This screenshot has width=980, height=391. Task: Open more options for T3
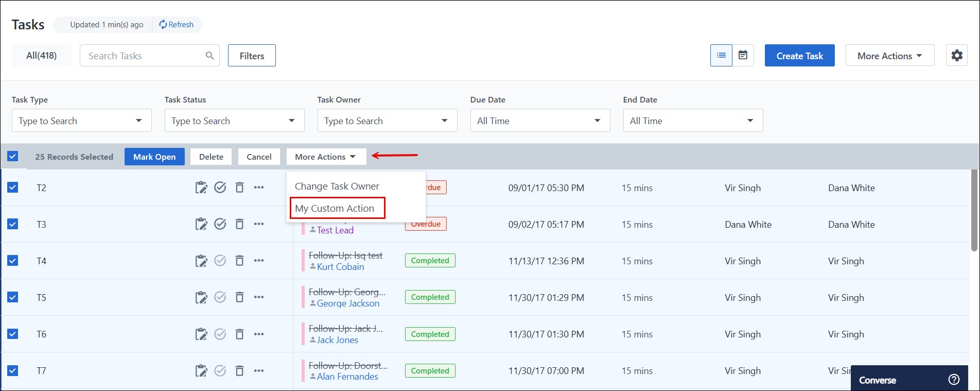coord(259,224)
